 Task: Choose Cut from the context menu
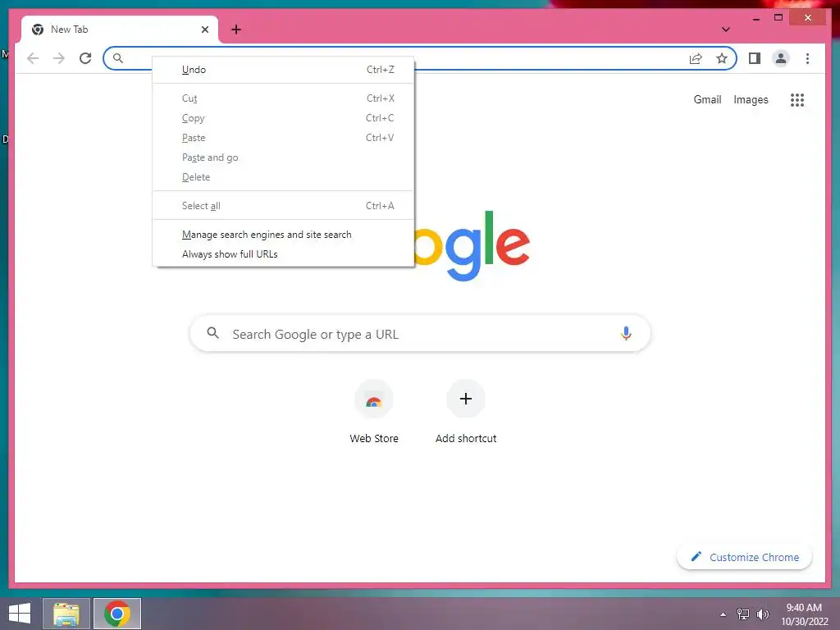(x=283, y=98)
